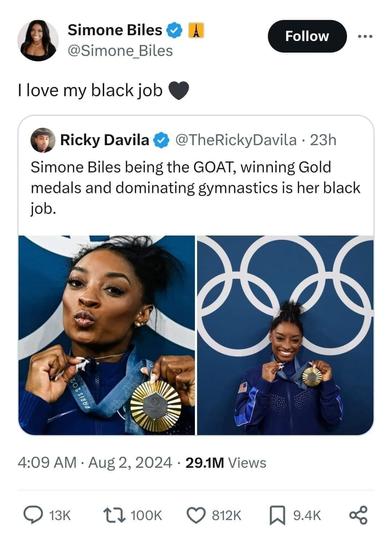Open the quoted tweet's left photo
The width and height of the screenshot is (392, 536).
tap(107, 335)
